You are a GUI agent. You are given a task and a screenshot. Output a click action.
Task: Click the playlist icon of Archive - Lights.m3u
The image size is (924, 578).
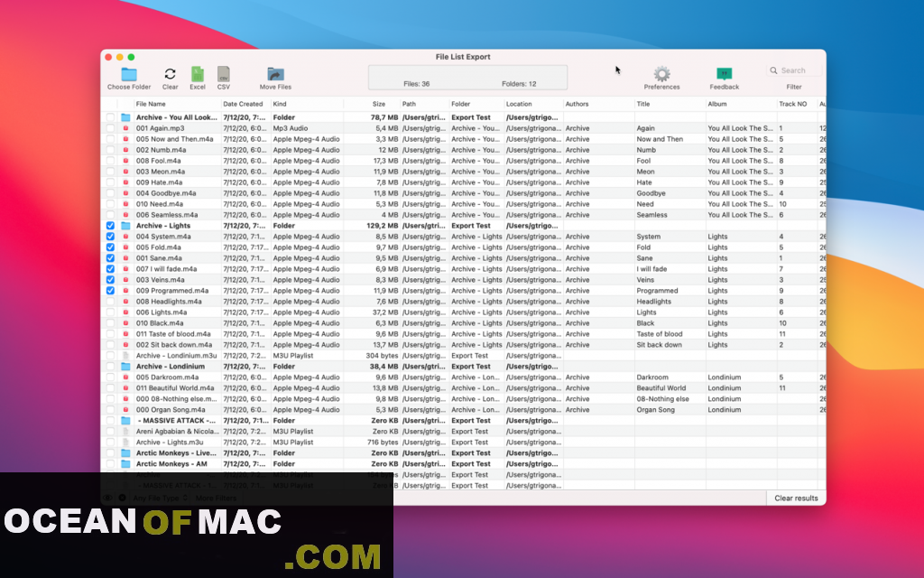pyautogui.click(x=125, y=443)
